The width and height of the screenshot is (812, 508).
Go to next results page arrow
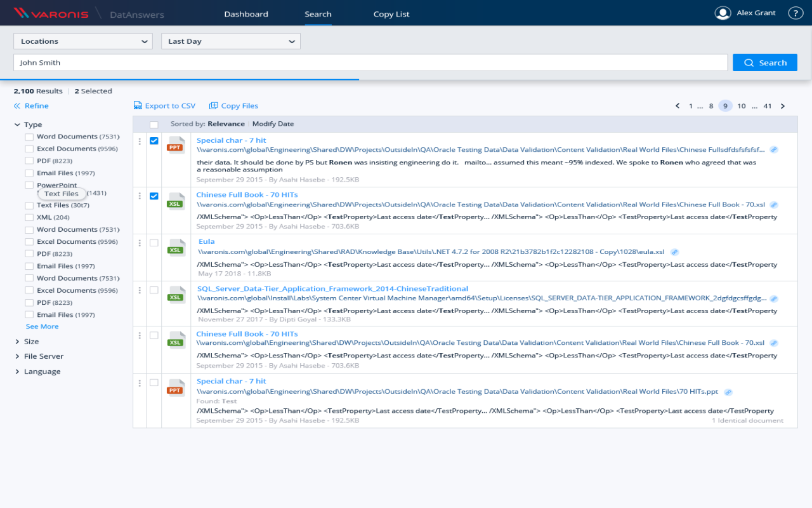pos(783,106)
